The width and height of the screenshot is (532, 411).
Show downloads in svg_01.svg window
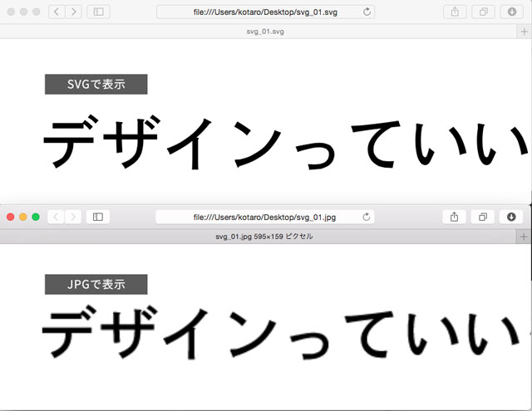(512, 12)
